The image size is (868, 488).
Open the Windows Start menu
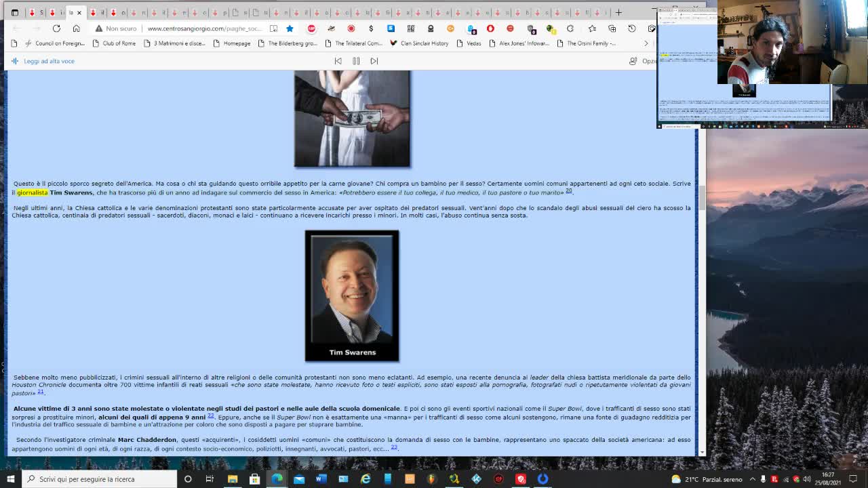(x=10, y=479)
